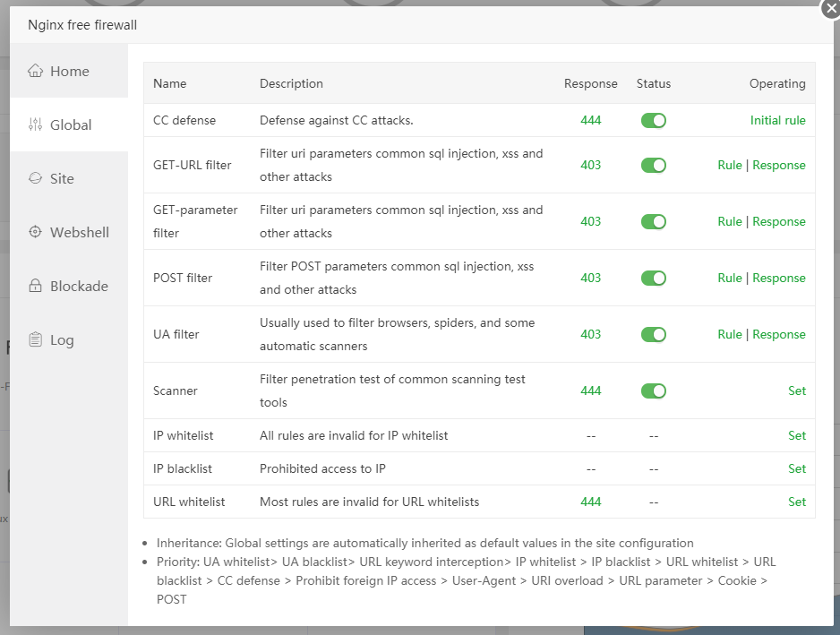Switch off the Scanner status toggle

(654, 390)
